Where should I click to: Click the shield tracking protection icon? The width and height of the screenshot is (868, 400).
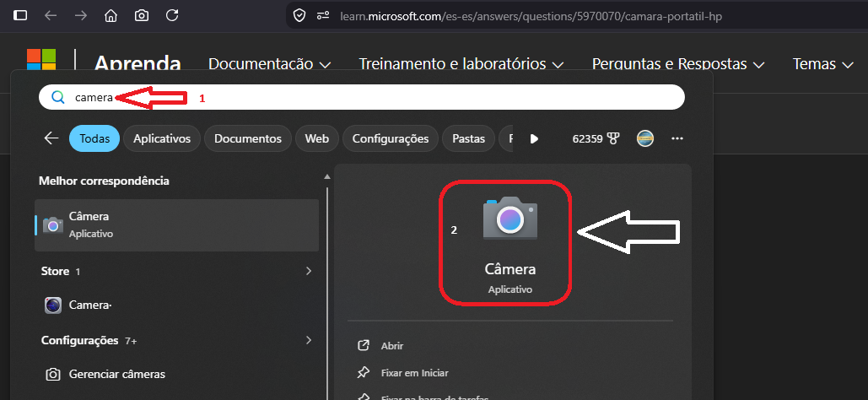[x=299, y=15]
